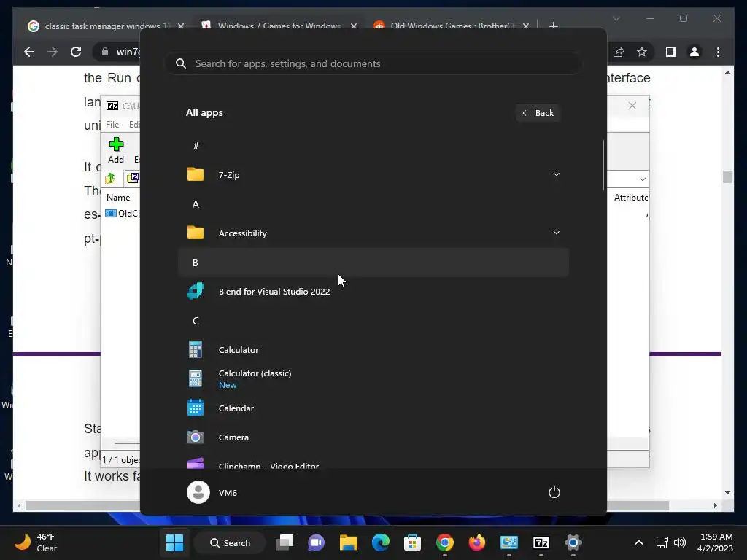Open the Calculator app icon
The image size is (747, 560).
coord(196,349)
